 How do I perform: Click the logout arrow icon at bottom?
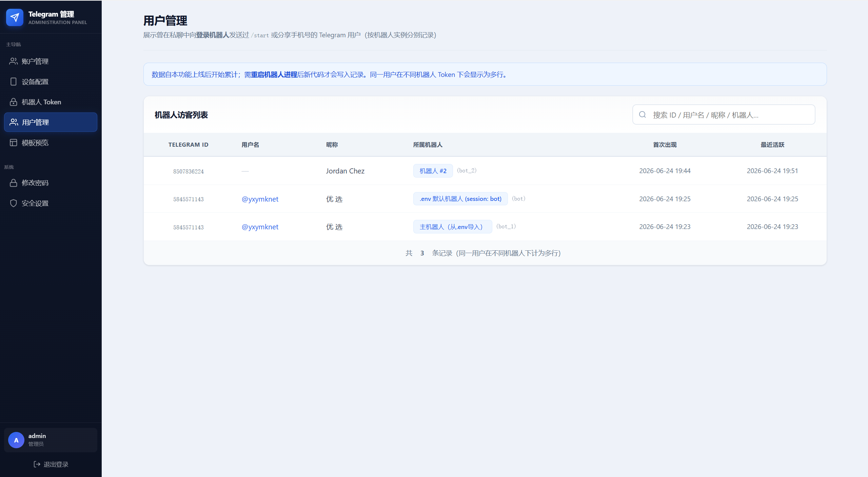37,464
